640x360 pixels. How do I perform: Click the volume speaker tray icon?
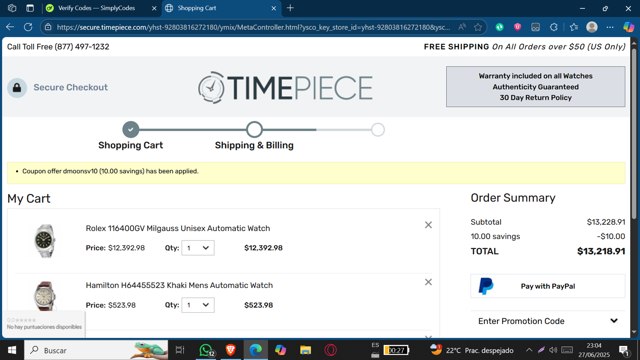pyautogui.click(x=553, y=350)
